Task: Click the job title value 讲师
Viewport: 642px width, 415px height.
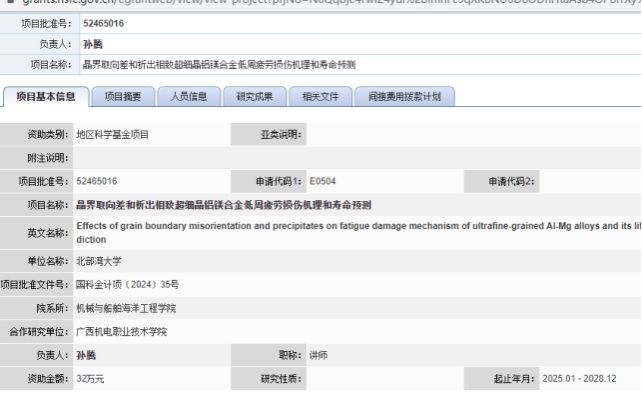Action: (x=318, y=355)
